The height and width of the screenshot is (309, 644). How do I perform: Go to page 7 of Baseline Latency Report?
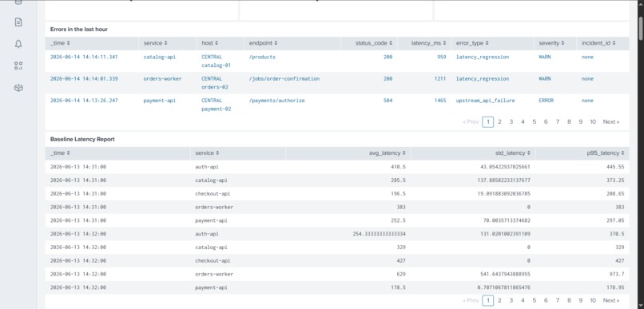558,300
